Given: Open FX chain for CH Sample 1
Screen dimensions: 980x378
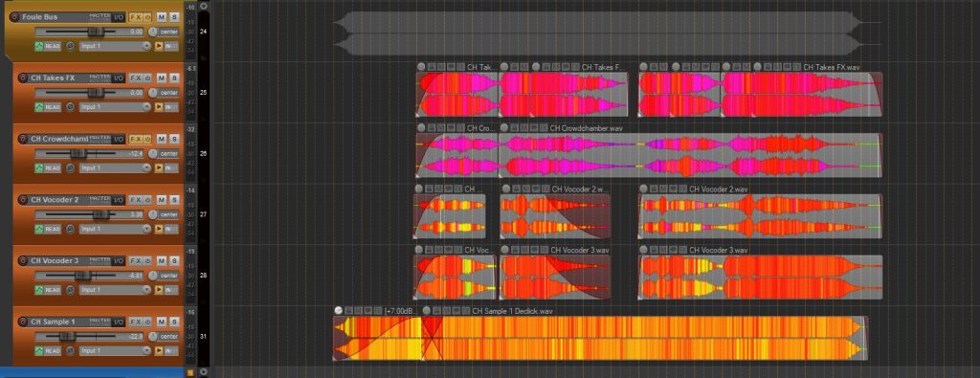Looking at the screenshot, I should [x=135, y=322].
